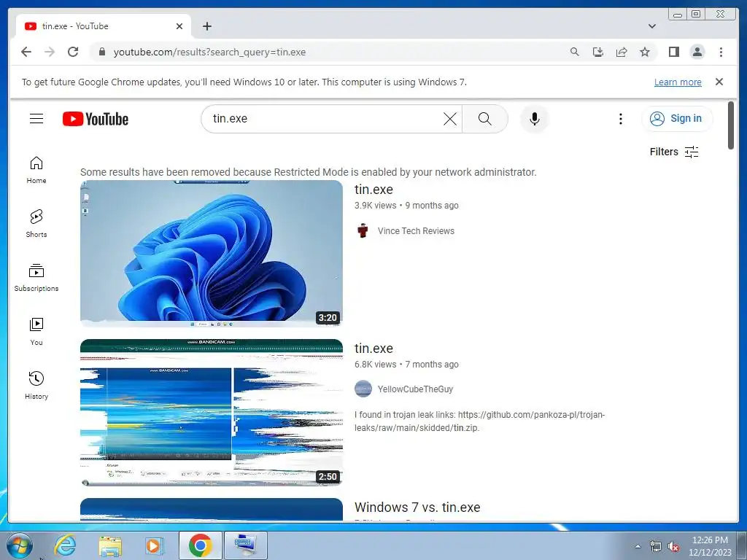This screenshot has width=747, height=560.
Task: Click the on-screen keyboard taskbar icon
Action: [x=246, y=545]
